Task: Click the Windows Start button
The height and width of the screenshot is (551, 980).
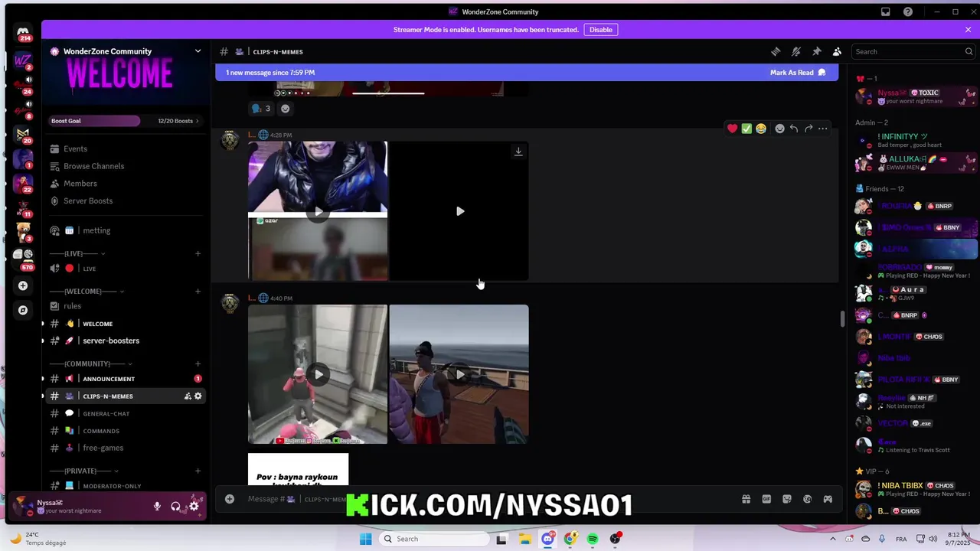Action: click(366, 539)
